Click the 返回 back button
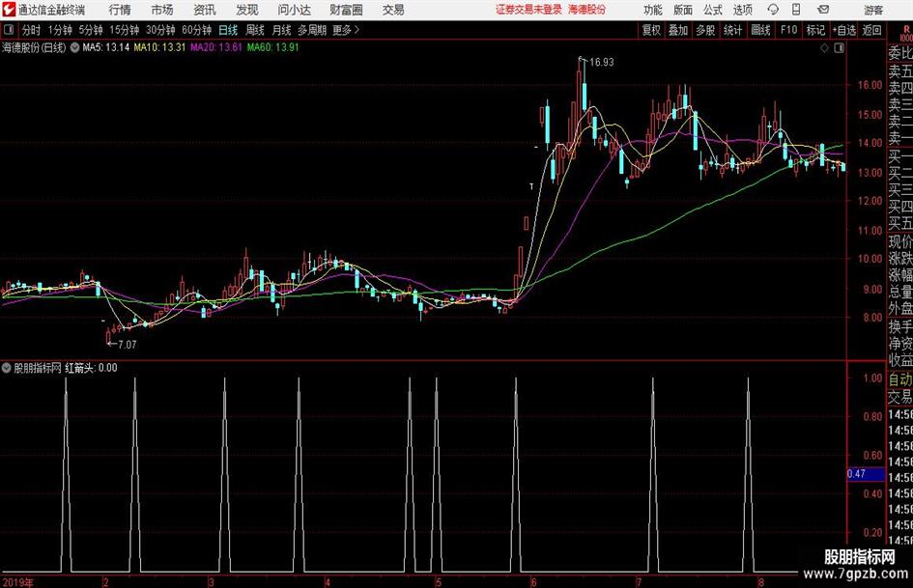This screenshot has height=588, width=913. [x=871, y=30]
